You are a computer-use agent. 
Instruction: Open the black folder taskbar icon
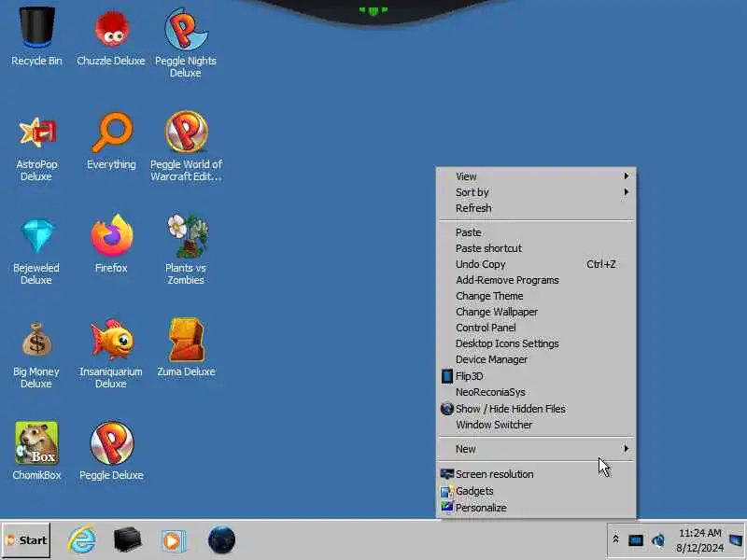[x=127, y=540]
